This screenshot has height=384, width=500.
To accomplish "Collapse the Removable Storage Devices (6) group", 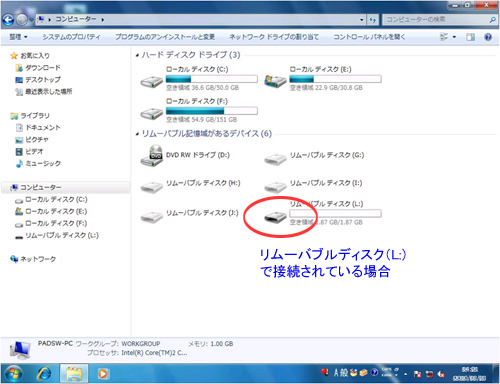I will (137, 134).
